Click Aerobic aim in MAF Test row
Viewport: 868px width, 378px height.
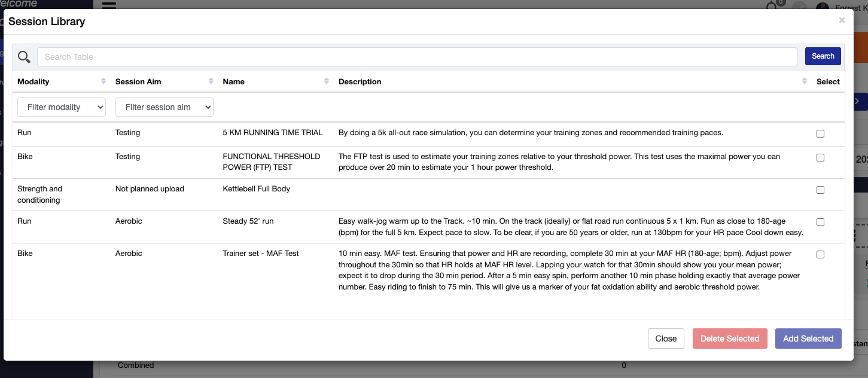(129, 253)
